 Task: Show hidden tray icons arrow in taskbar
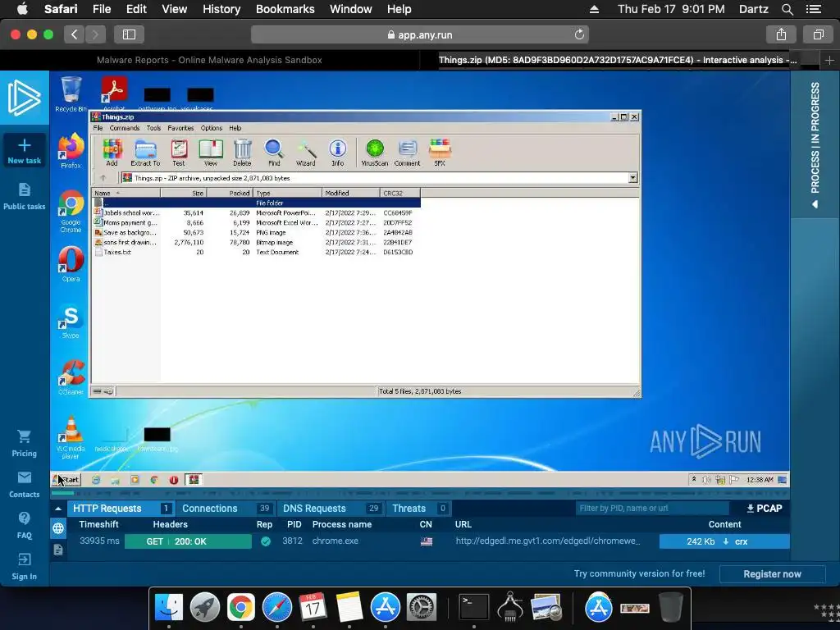pos(694,479)
